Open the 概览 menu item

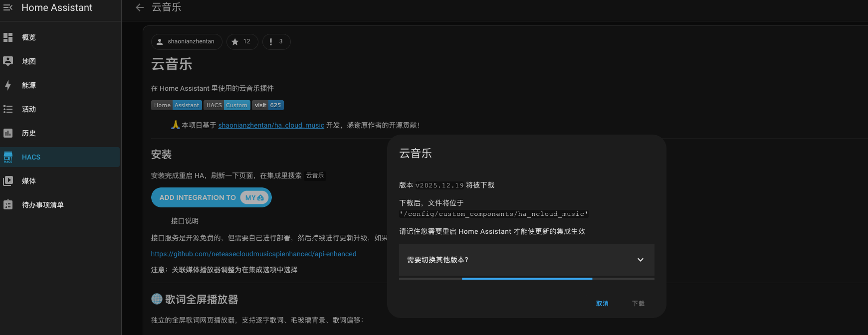click(60, 37)
